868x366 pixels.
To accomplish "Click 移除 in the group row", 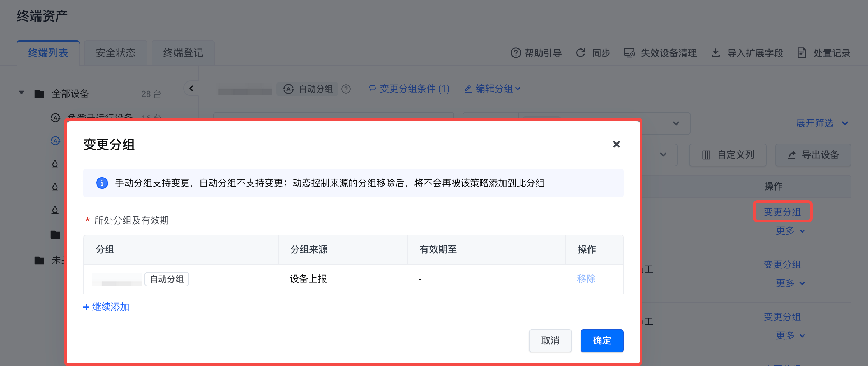I will (586, 279).
